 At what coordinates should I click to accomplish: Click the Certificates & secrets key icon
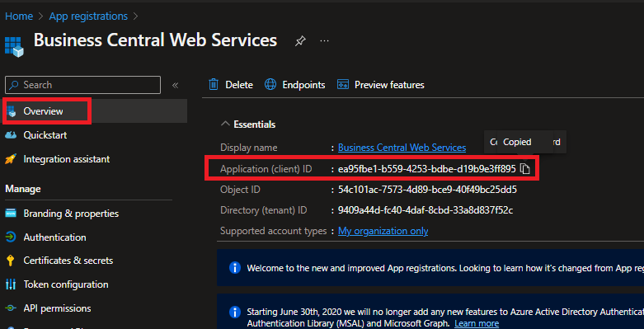11,261
